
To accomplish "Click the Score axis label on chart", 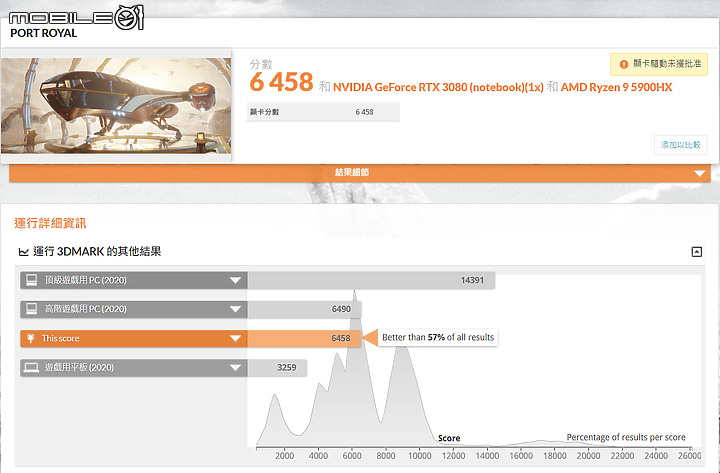I will (449, 438).
